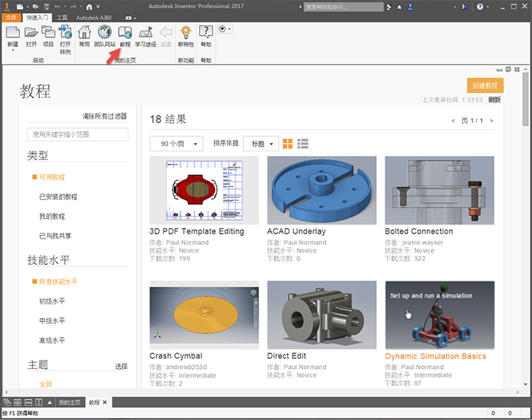Viewport: 532px width, 420px height.
Task: Click the quick access Save icon
Action: (x=46, y=6)
